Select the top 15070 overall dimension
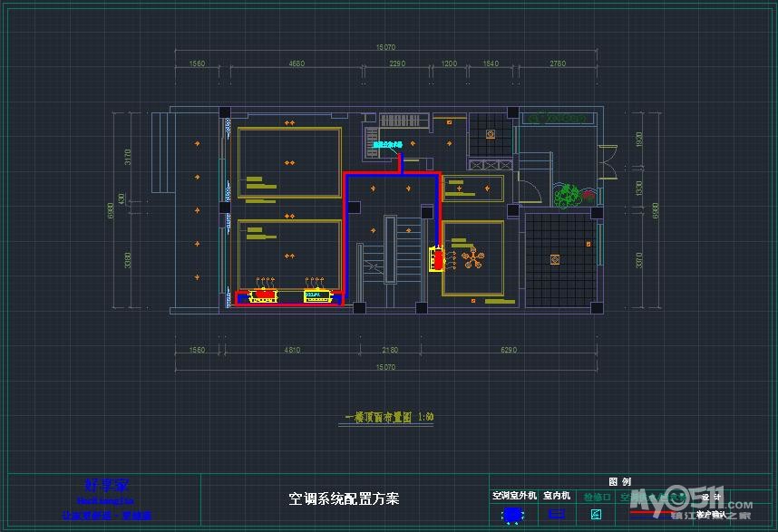 pyautogui.click(x=385, y=47)
